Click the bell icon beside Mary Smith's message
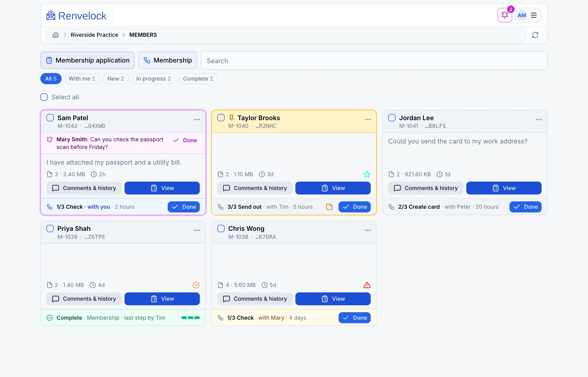 50,139
